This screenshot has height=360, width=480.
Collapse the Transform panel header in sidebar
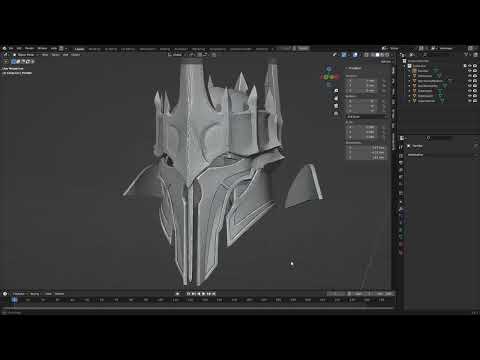[x=354, y=68]
